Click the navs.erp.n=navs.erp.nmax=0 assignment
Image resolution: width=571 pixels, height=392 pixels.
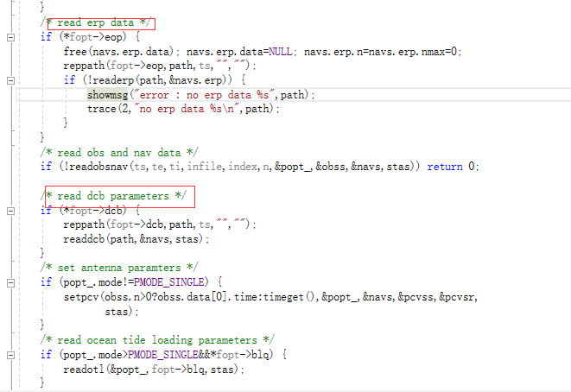pos(383,52)
